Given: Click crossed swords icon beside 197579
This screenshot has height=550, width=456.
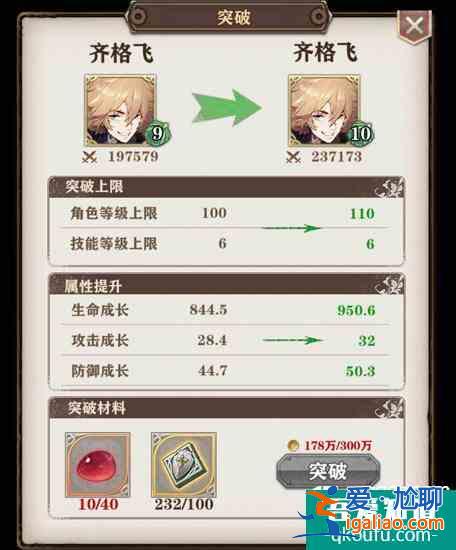Looking at the screenshot, I should click(x=89, y=157).
